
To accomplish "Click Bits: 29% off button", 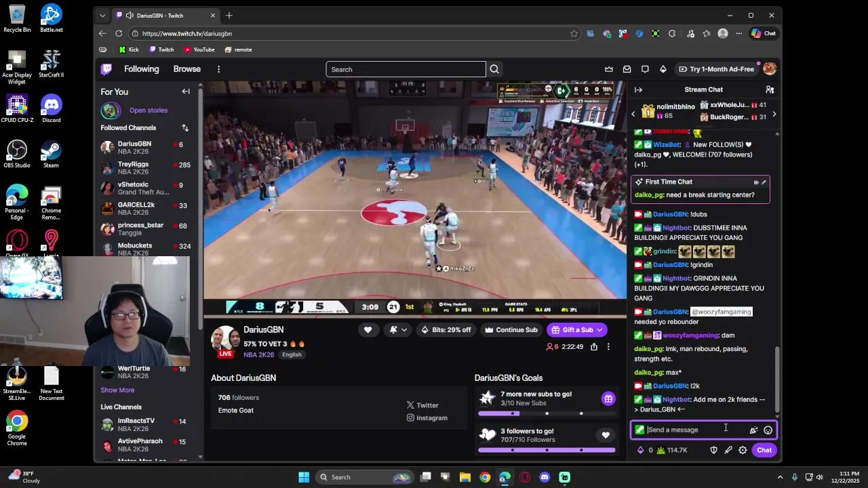I will 446,330.
